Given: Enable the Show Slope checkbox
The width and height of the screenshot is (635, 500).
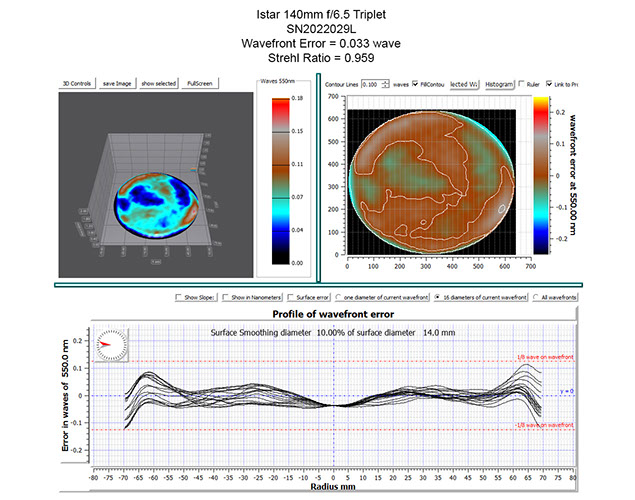Looking at the screenshot, I should (x=177, y=297).
